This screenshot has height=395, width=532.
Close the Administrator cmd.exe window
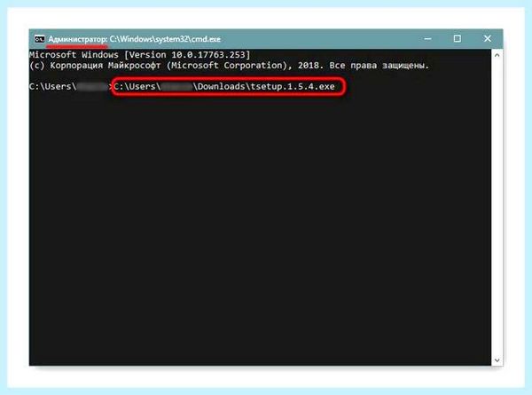488,39
